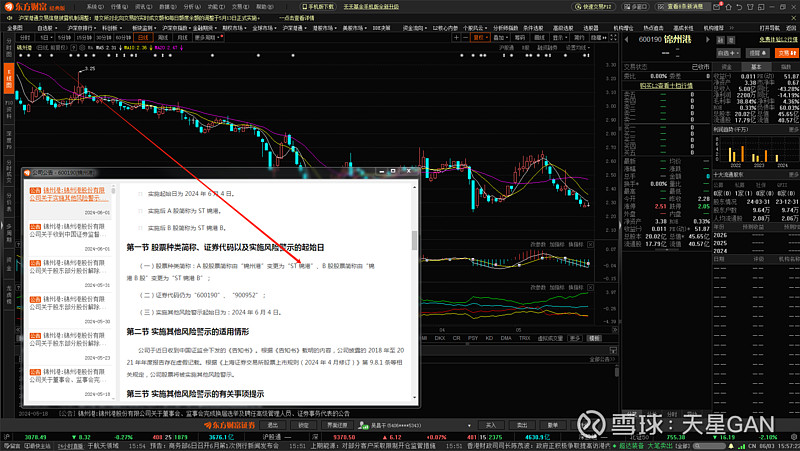Maximize the company announcement popup

(393, 171)
